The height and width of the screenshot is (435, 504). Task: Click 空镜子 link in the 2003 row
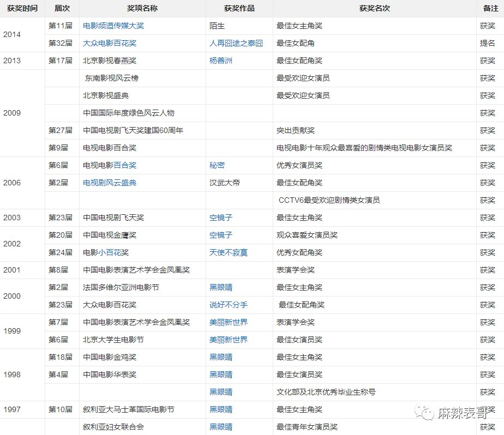[x=221, y=217]
